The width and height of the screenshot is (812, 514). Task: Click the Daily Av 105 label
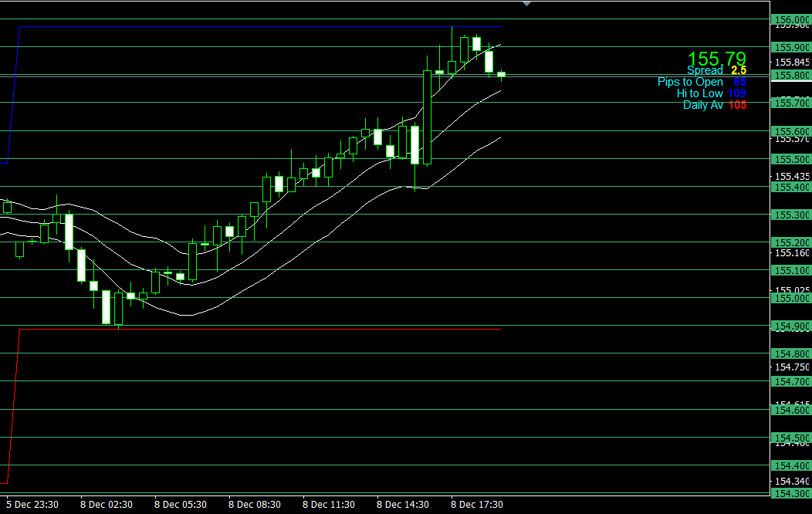714,105
